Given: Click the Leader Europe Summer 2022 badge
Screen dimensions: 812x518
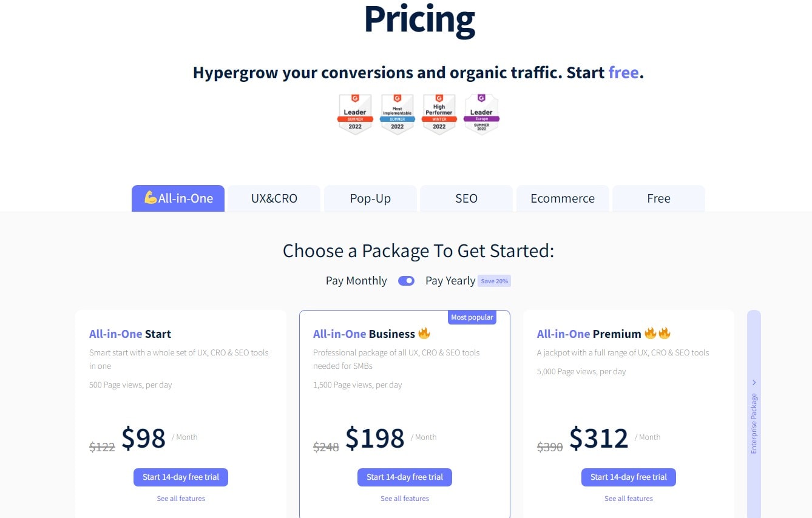Looking at the screenshot, I should pos(481,113).
